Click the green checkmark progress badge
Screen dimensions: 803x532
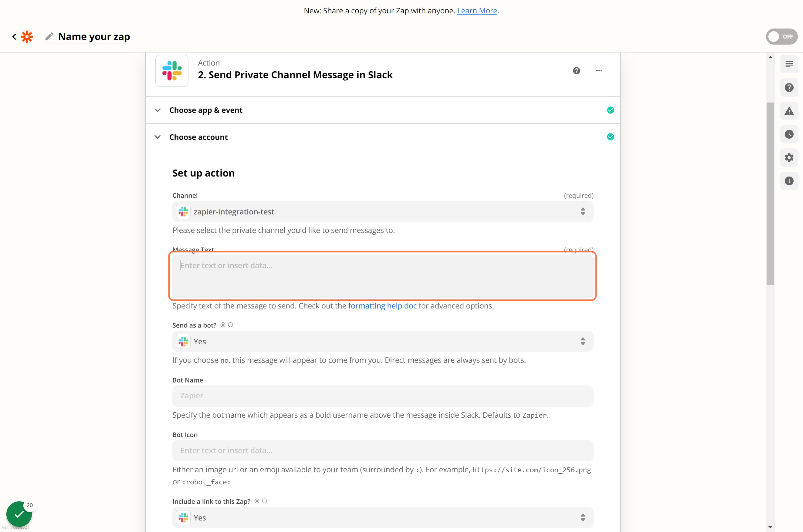tap(19, 514)
